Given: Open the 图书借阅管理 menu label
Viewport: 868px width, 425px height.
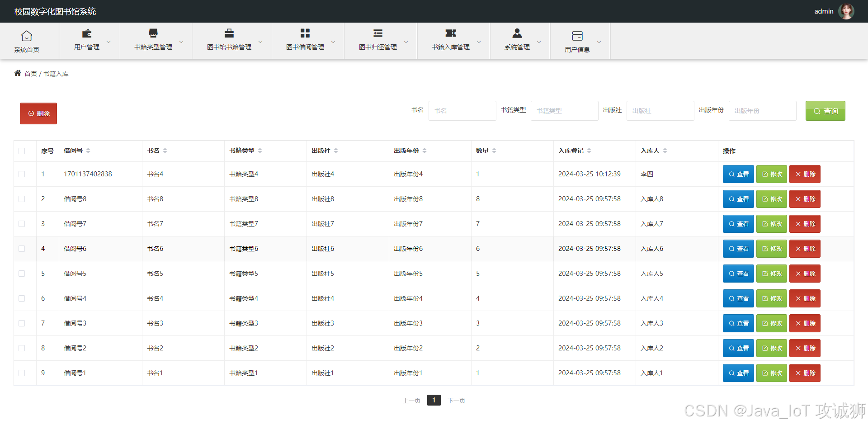Looking at the screenshot, I should [305, 47].
